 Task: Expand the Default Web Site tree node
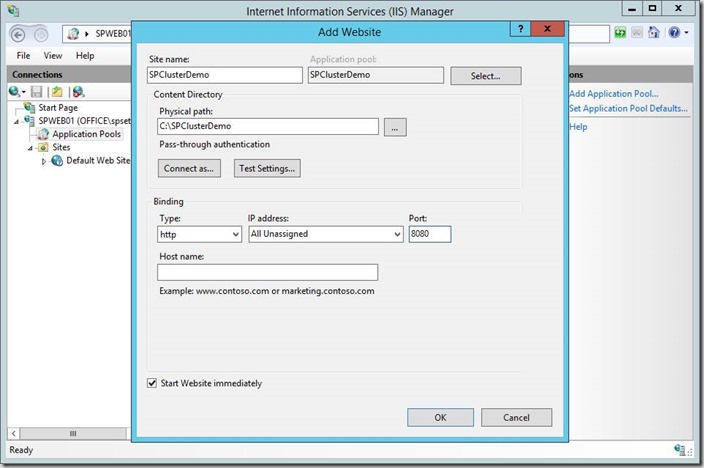pos(44,160)
